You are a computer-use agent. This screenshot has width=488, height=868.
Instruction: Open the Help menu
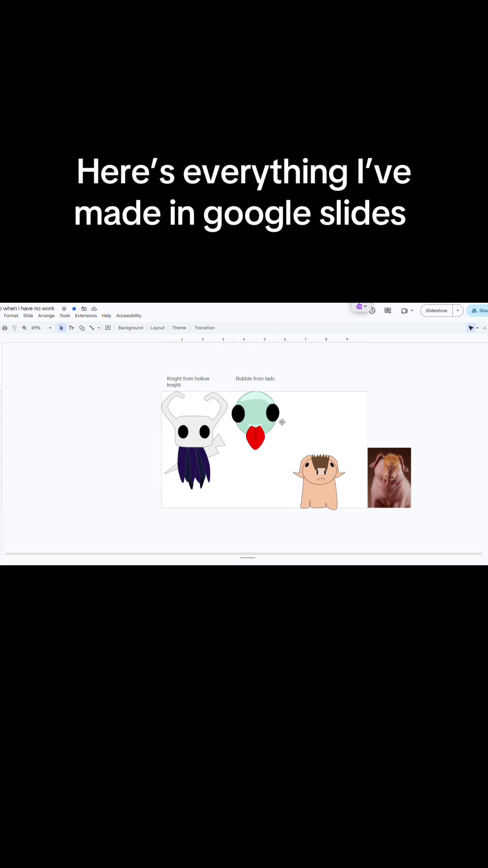106,316
